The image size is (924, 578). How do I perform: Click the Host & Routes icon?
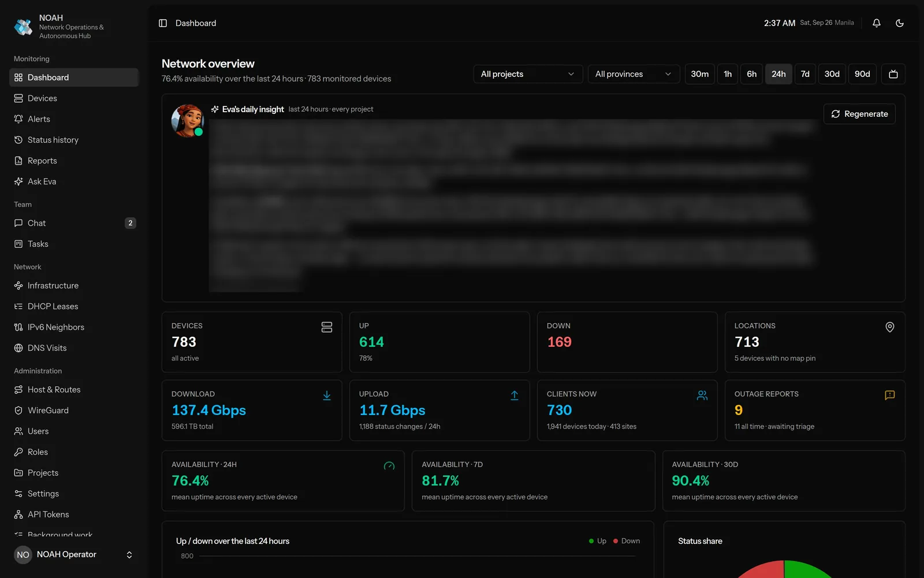tap(18, 390)
